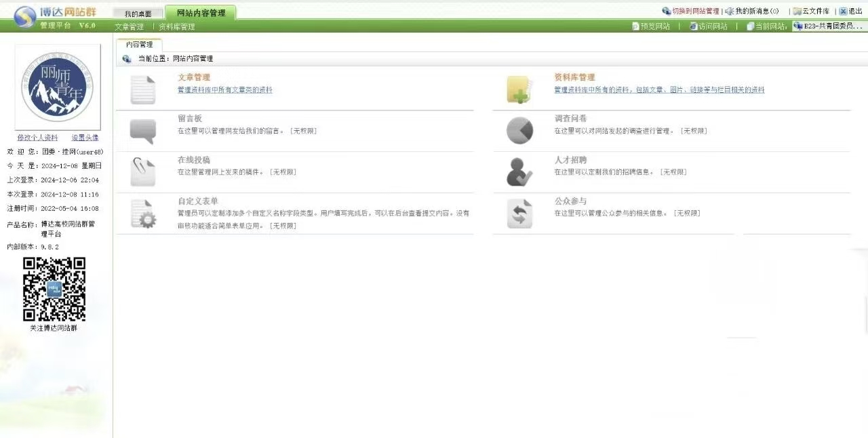Click the 修改个人资料 link
This screenshot has height=438, width=868.
(37, 138)
